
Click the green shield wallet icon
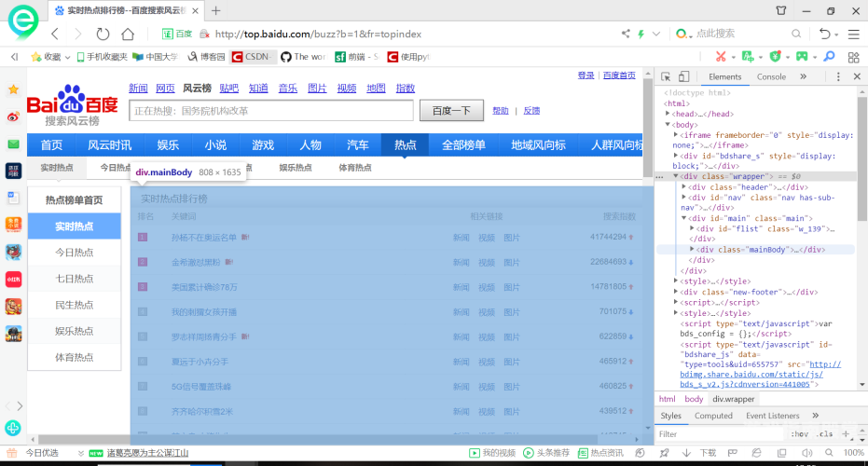coord(775,57)
